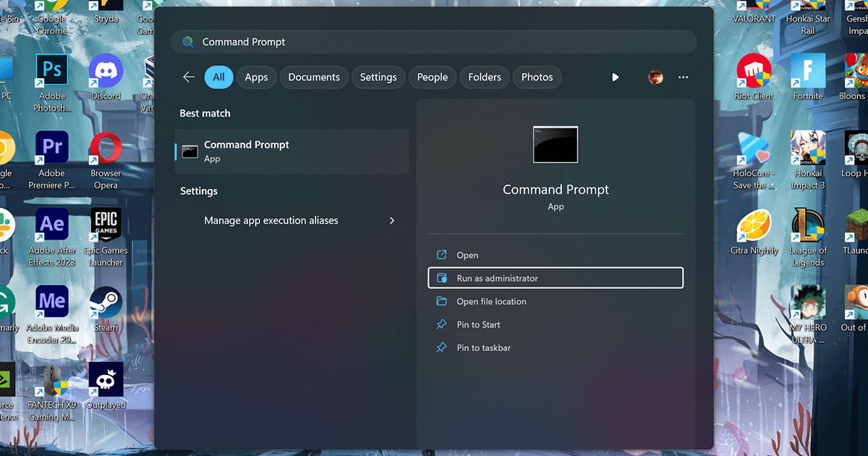Switch to Documents filter tab
This screenshot has height=456, width=868.
point(314,77)
